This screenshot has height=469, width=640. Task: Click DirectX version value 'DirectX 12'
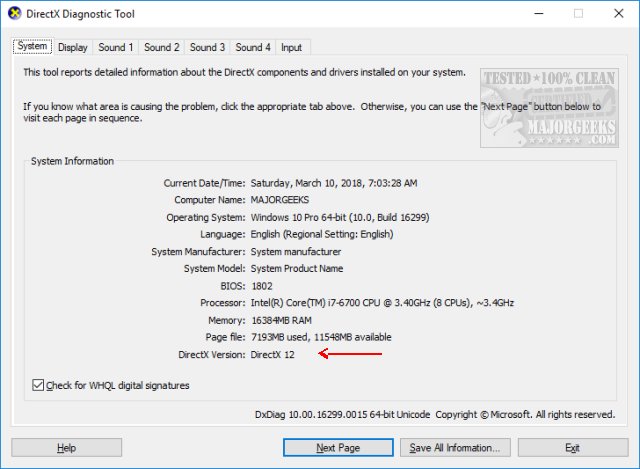pyautogui.click(x=272, y=354)
